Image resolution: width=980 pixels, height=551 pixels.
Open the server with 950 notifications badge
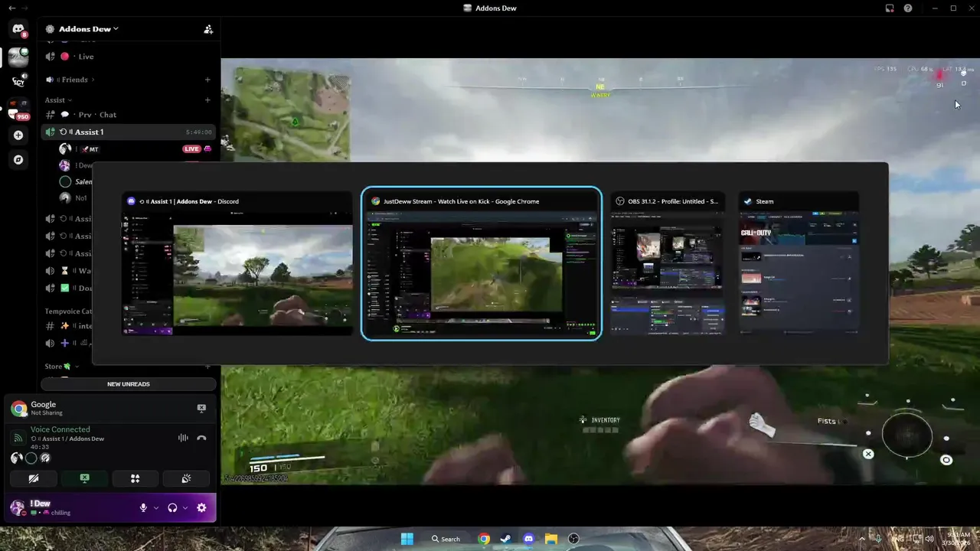point(18,109)
